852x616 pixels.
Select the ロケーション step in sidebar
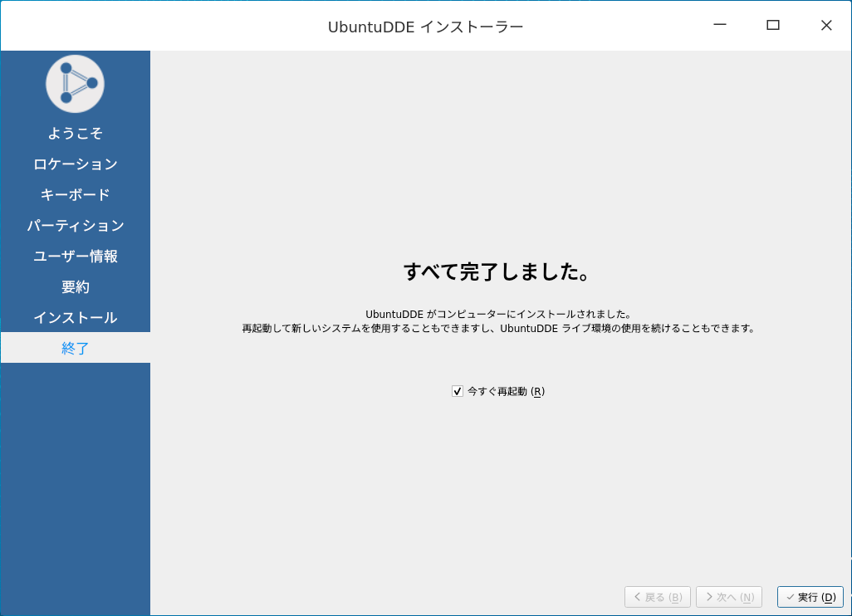pyautogui.click(x=75, y=164)
